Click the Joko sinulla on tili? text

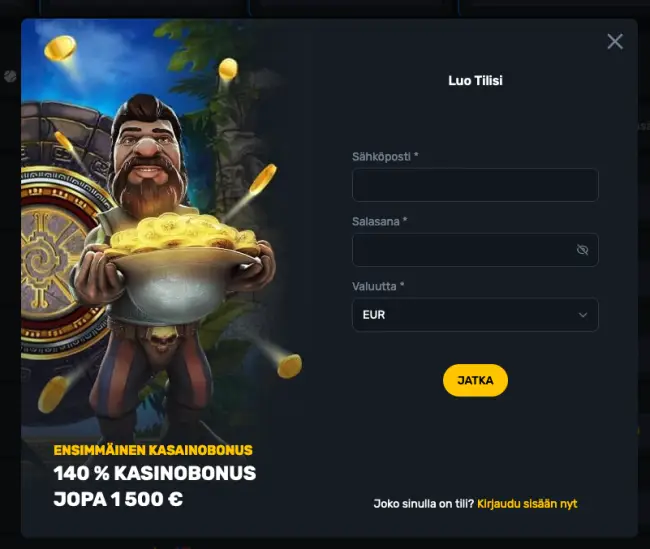point(424,504)
